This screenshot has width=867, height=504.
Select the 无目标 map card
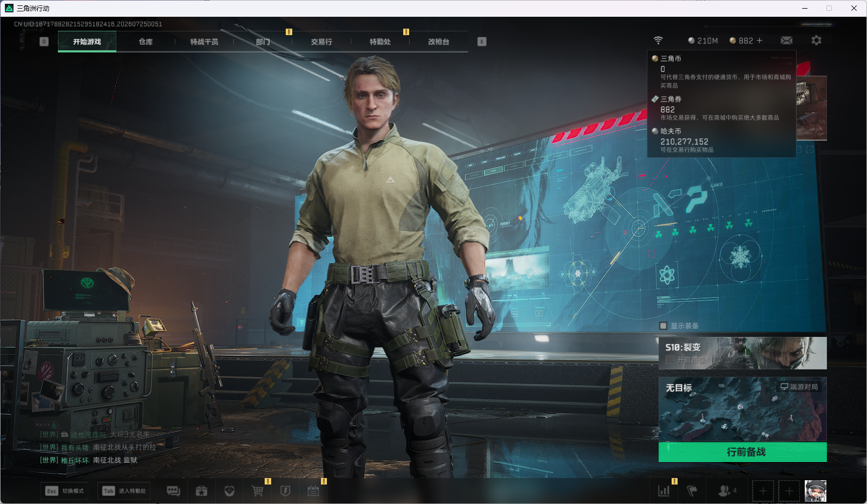(743, 409)
